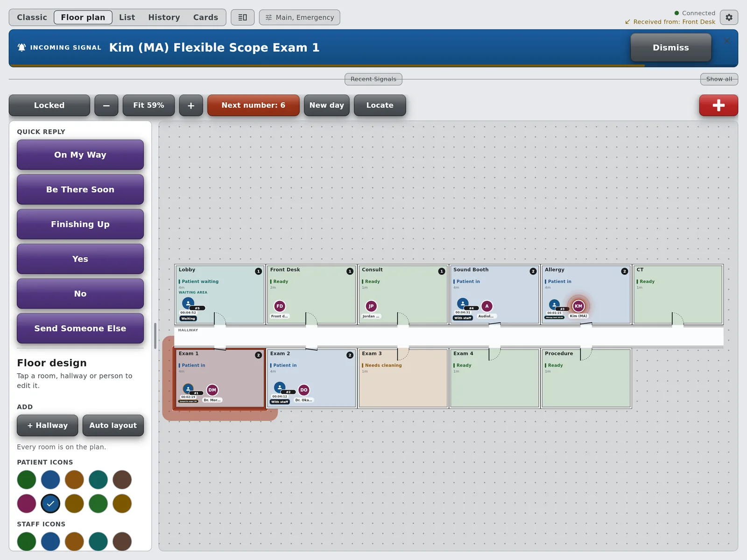This screenshot has width=747, height=560.
Task: Select the DM staff icon in Exam 1
Action: click(212, 390)
